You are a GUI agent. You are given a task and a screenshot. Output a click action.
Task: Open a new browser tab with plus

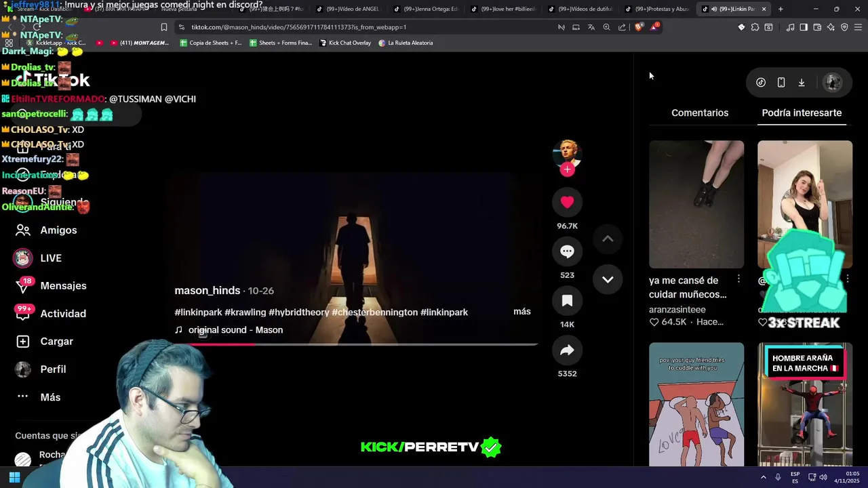781,9
